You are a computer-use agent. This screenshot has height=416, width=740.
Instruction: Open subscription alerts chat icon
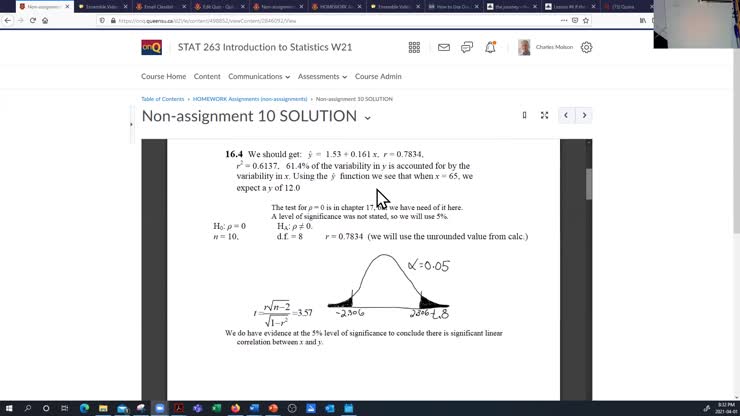(x=466, y=47)
